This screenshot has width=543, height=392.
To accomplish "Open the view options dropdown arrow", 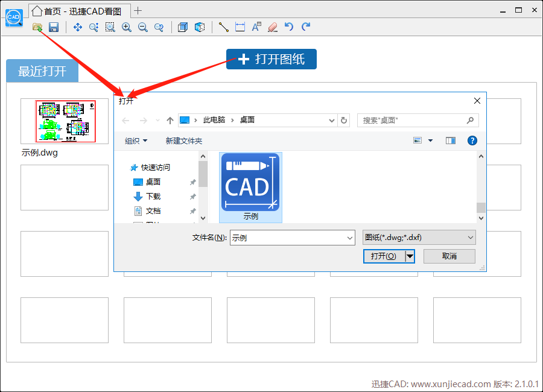I will [x=430, y=141].
